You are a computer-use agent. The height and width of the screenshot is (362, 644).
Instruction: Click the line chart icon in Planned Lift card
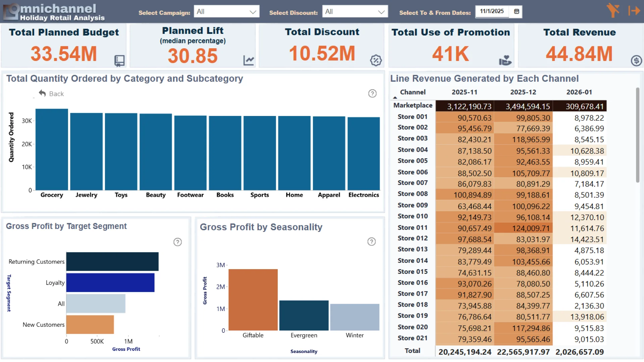249,61
